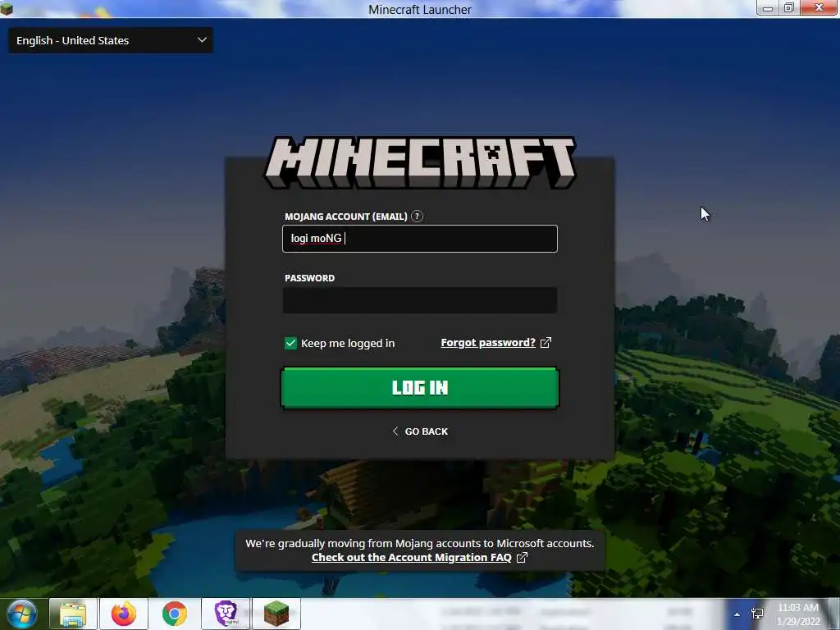
Task: Click the external icon after Account Migration FAQ
Action: point(521,557)
